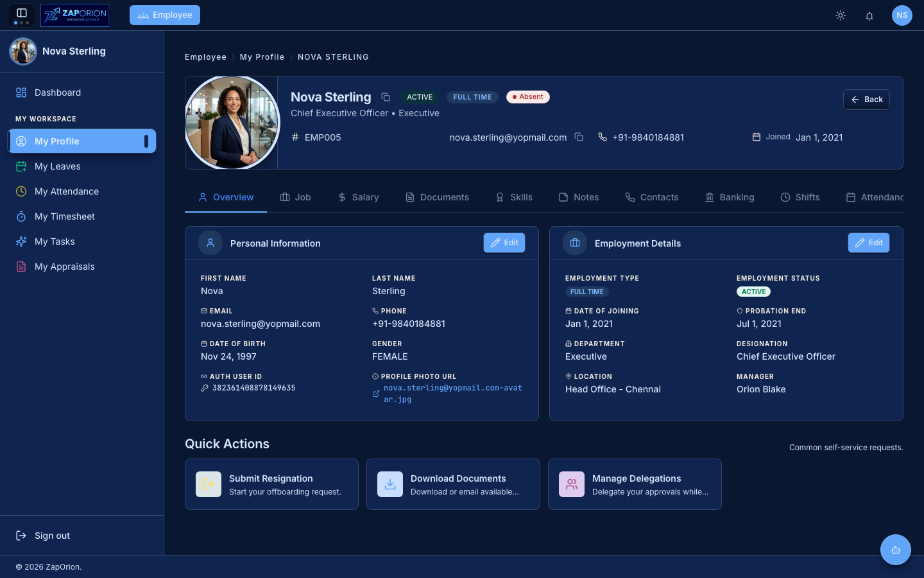Click the ZapOrion logo
924x578 pixels.
pos(74,15)
